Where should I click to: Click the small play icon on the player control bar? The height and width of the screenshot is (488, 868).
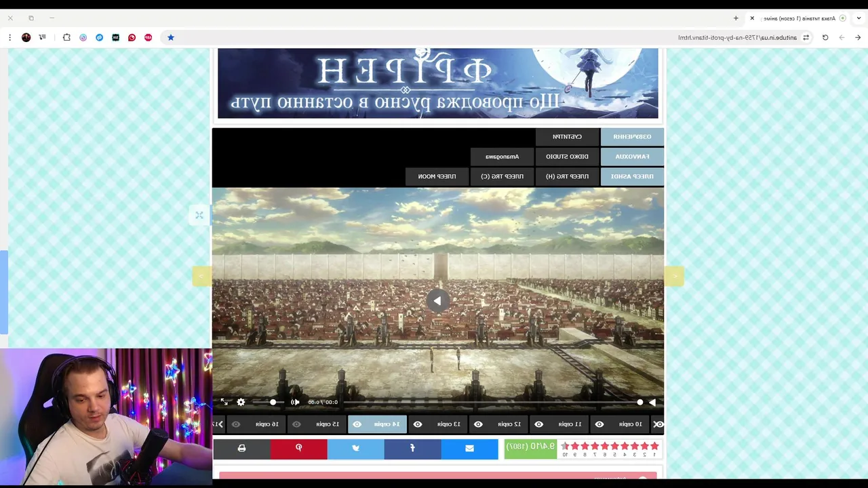(652, 402)
